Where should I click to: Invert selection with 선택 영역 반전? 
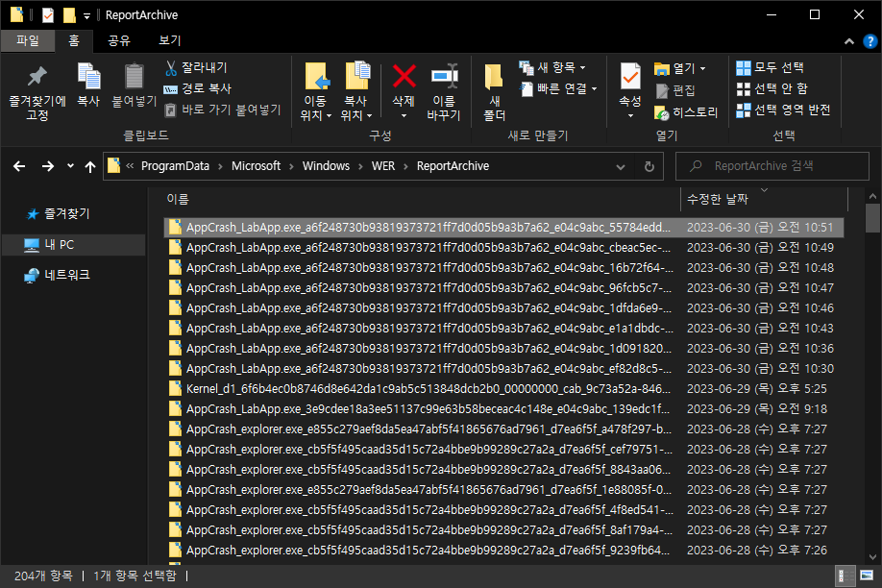pyautogui.click(x=784, y=110)
